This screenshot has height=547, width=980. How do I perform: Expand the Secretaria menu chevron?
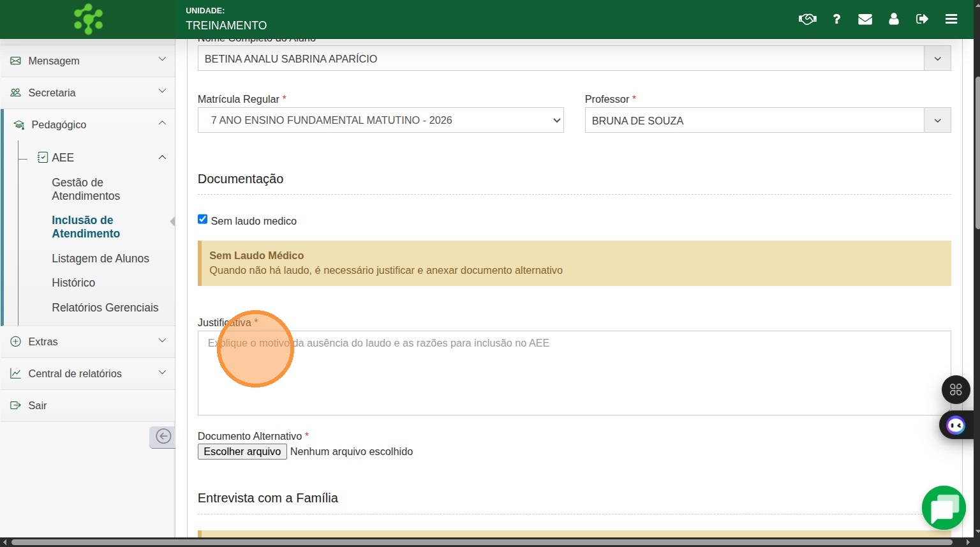point(162,91)
